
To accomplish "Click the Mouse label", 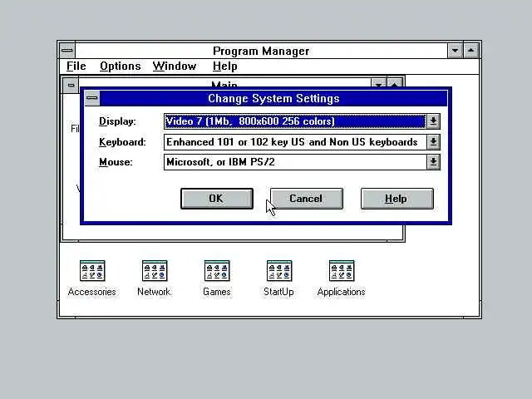I will [x=116, y=162].
